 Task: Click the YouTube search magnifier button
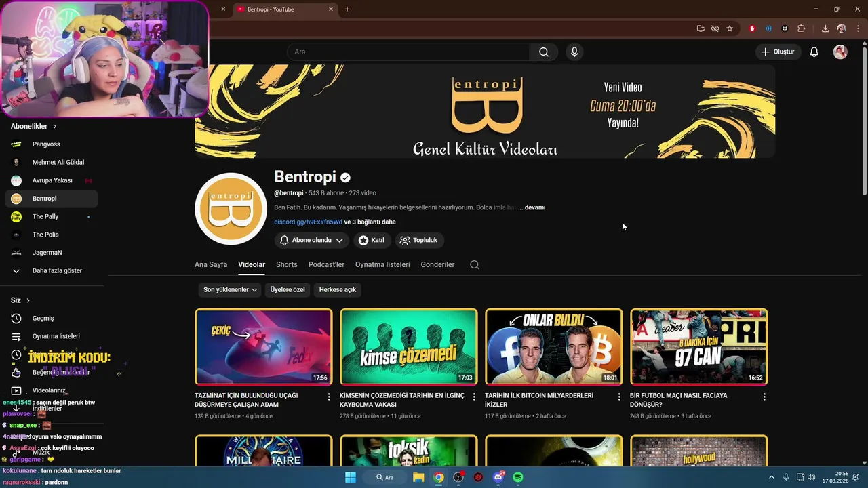[543, 52]
